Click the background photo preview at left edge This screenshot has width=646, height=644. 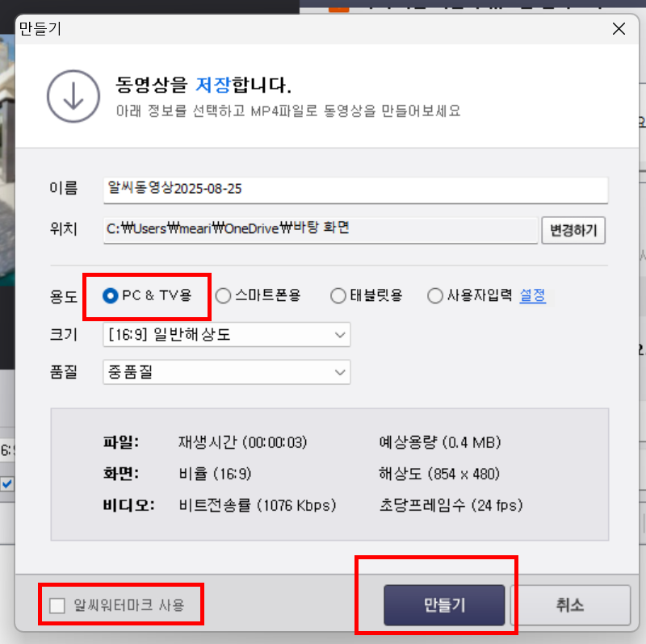click(7, 161)
